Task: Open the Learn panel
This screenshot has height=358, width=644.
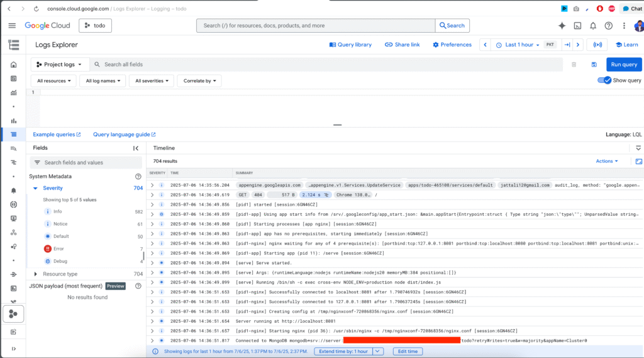Action: pos(627,45)
